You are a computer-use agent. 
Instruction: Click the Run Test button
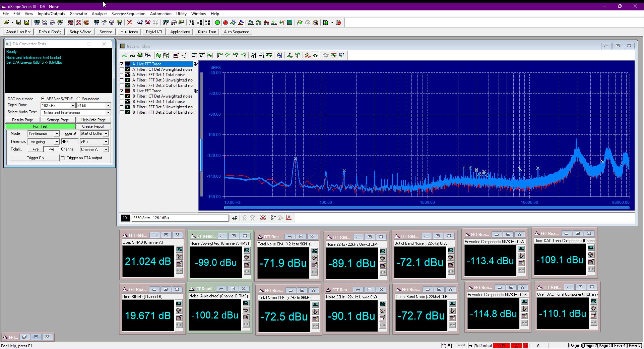pyautogui.click(x=40, y=126)
